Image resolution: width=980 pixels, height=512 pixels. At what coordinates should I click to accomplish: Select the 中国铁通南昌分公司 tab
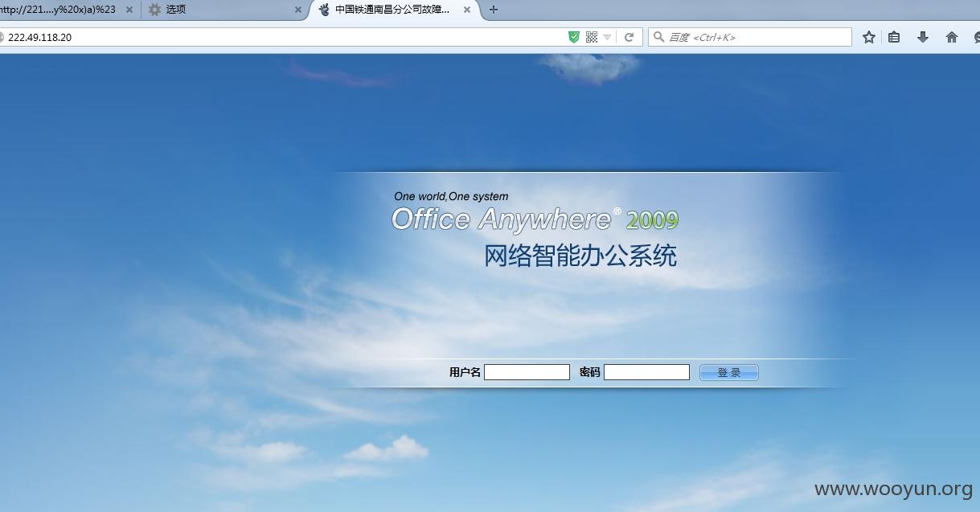pyautogui.click(x=394, y=10)
